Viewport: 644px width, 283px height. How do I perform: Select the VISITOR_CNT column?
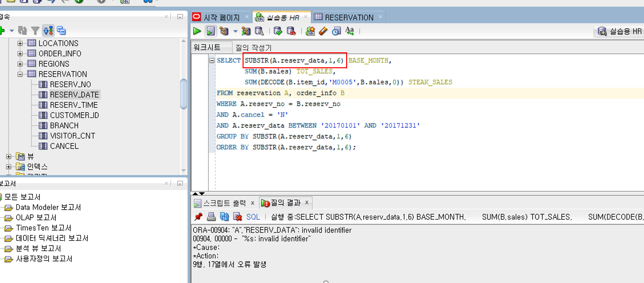pos(72,136)
